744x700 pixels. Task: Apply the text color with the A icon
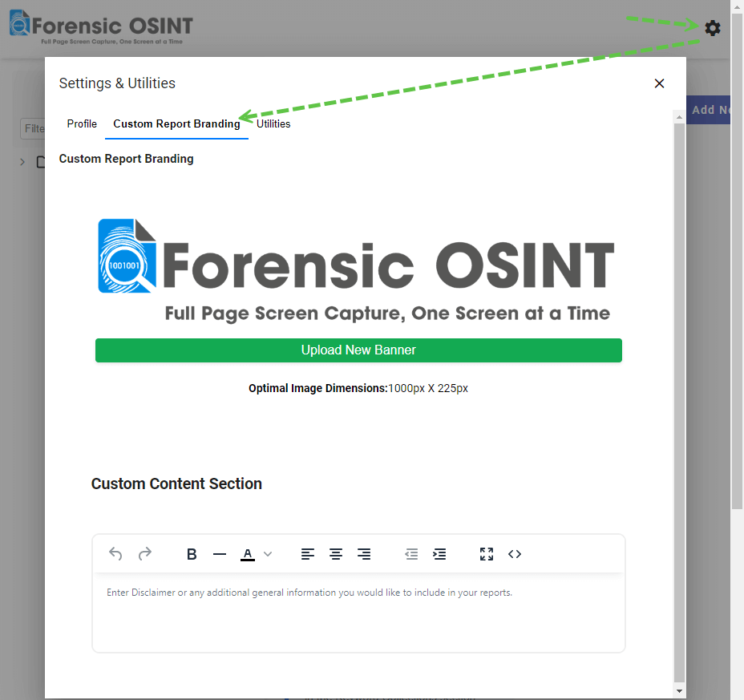[247, 554]
